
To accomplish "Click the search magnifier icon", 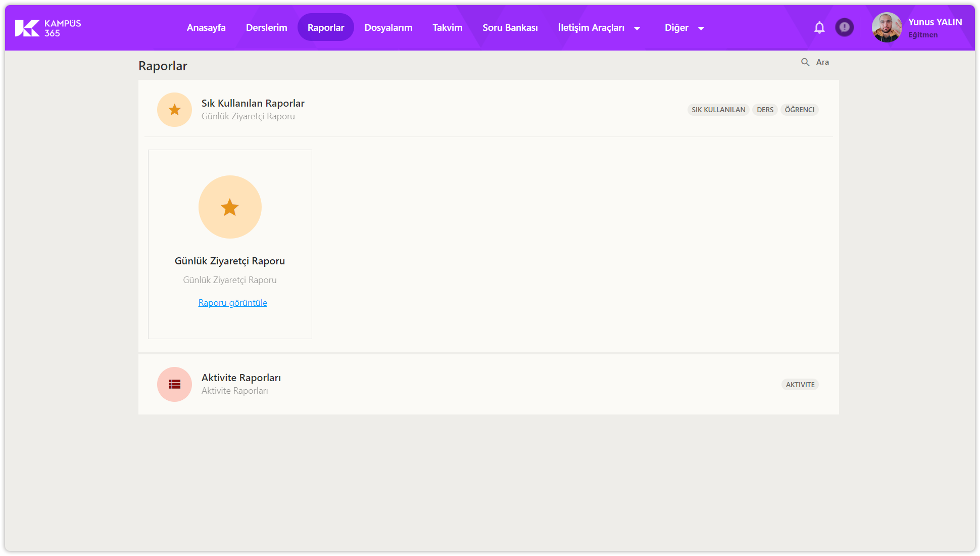I will coord(805,62).
